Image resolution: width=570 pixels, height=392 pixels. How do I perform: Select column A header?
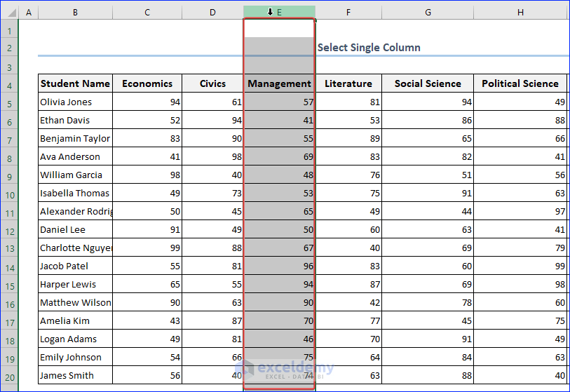(x=29, y=13)
